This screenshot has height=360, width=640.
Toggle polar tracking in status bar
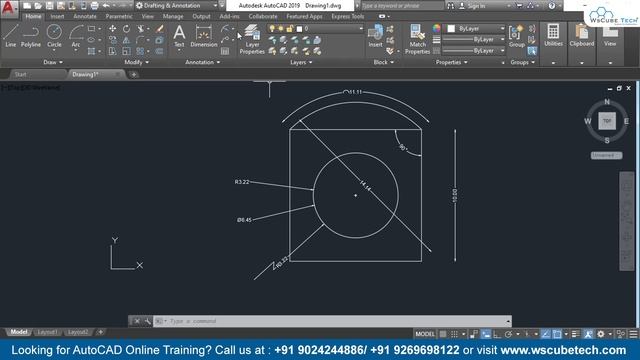pos(509,334)
